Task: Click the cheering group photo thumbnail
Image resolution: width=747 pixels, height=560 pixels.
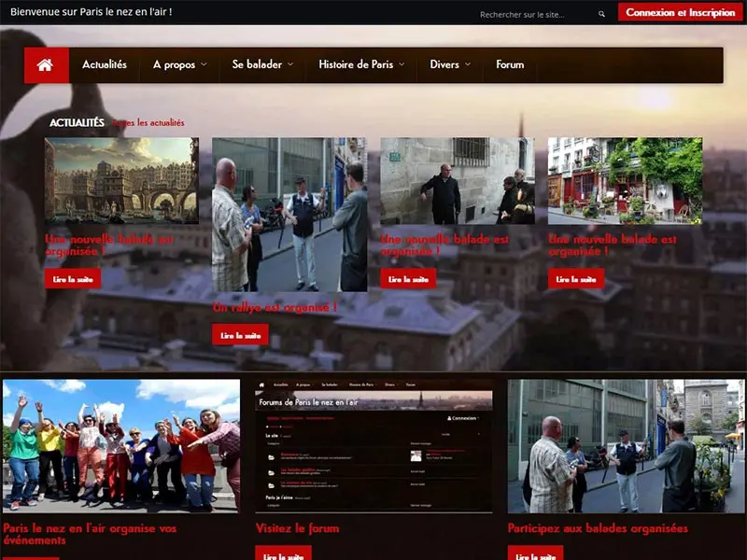Action: click(x=120, y=445)
